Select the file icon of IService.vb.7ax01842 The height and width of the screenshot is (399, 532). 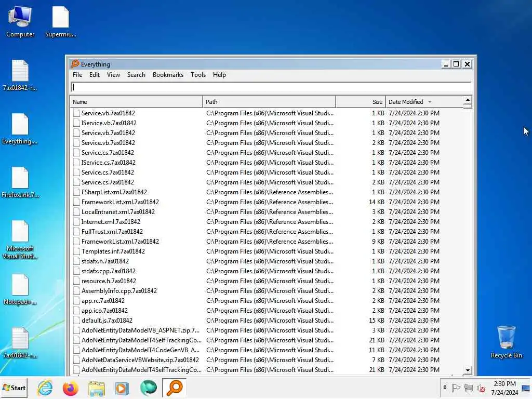[77, 123]
